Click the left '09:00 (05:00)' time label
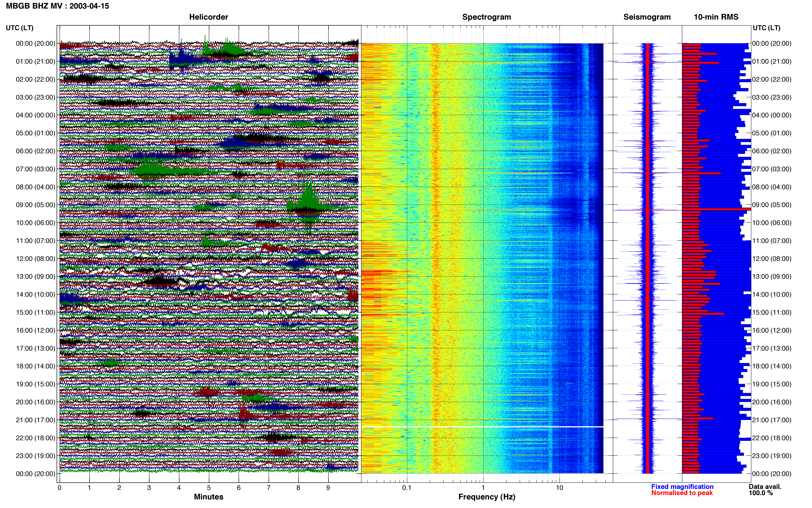 (36, 205)
